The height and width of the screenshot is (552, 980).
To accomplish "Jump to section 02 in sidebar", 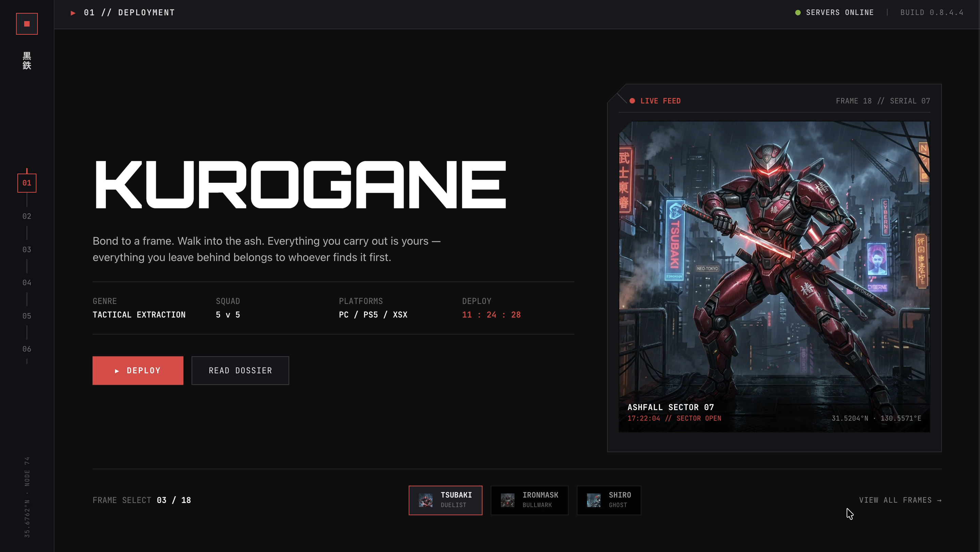I will 27,216.
